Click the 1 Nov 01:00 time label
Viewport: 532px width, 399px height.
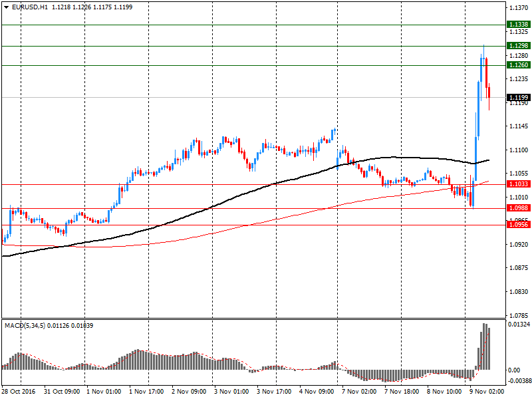pos(104,392)
